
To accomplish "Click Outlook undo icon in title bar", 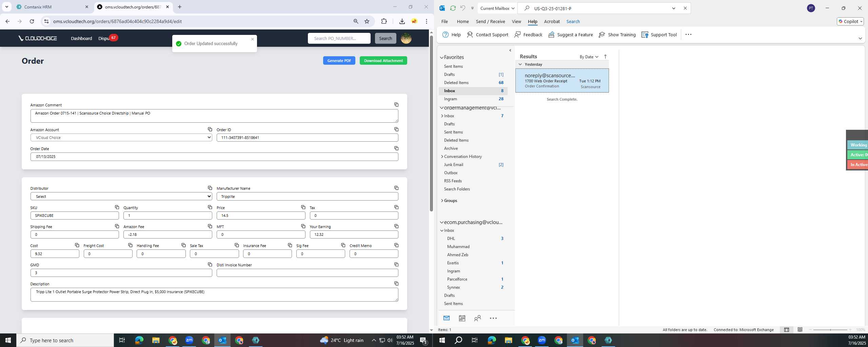I will (x=462, y=8).
